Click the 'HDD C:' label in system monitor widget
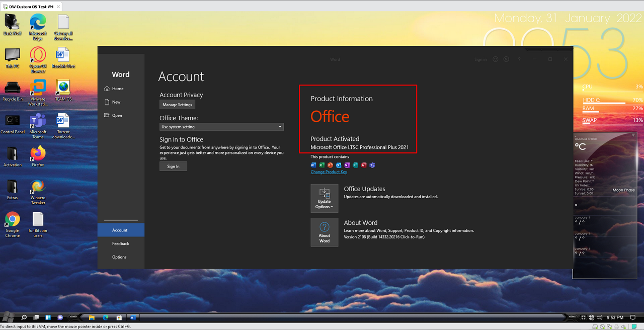644x330 pixels. (592, 100)
